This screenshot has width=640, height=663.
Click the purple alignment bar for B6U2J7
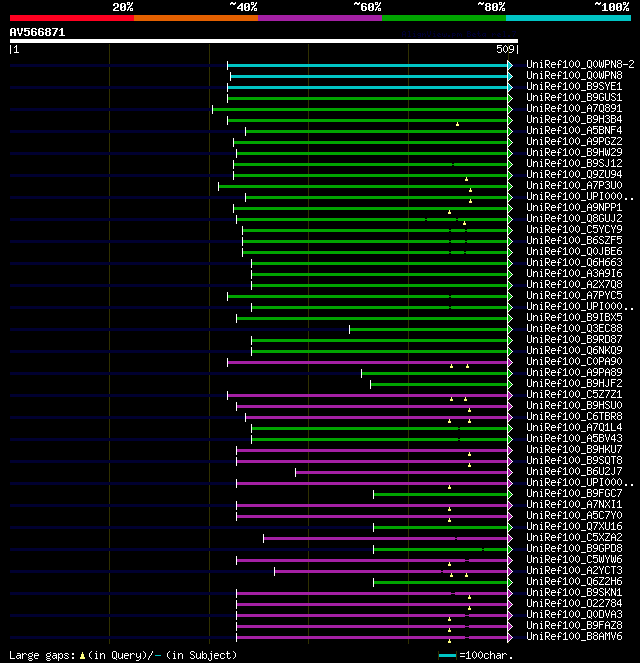pyautogui.click(x=401, y=472)
